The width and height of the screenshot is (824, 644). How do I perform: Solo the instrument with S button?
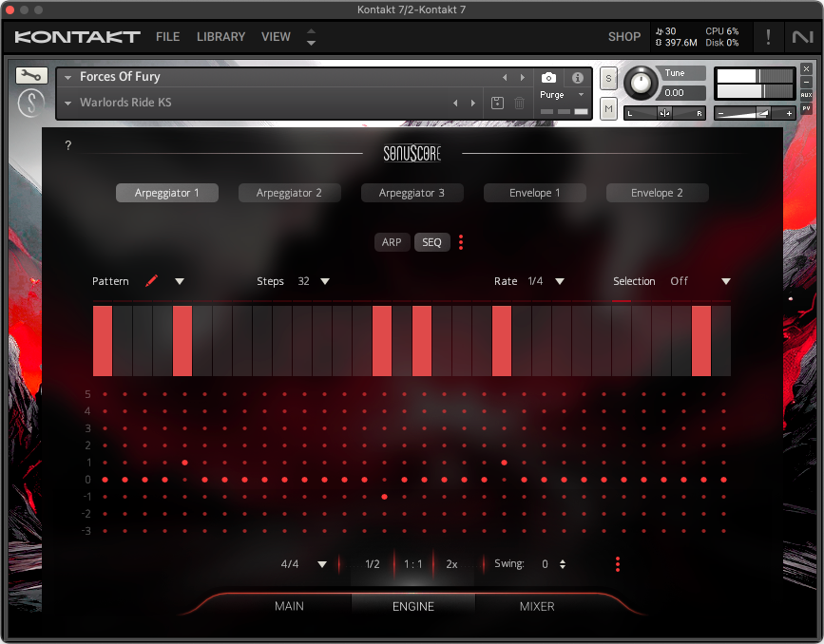(608, 79)
